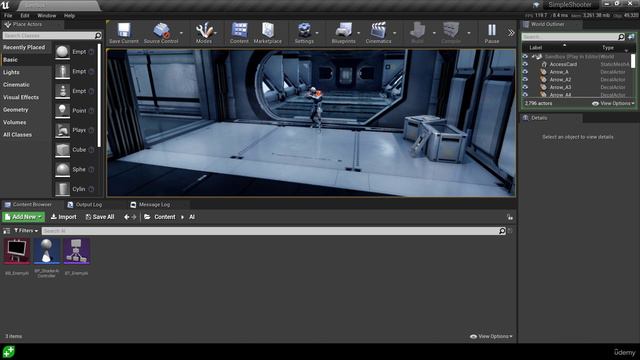Open World Outliner View Options dropdown
This screenshot has width=640, height=360.
pyautogui.click(x=613, y=104)
